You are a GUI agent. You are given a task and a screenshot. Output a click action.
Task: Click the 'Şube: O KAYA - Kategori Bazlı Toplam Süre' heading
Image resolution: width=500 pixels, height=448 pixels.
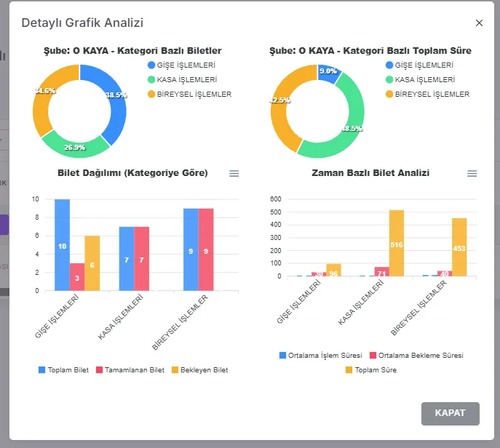pyautogui.click(x=370, y=51)
